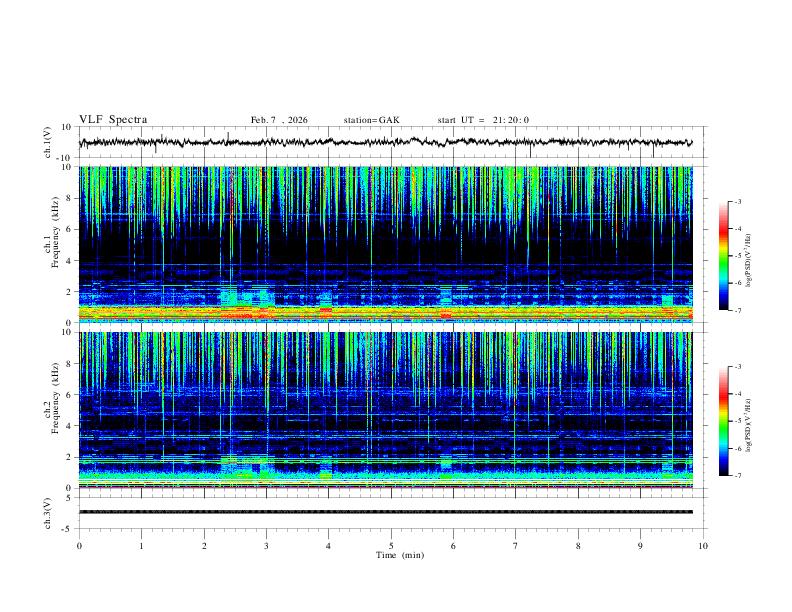This screenshot has width=792, height=612.
Task: Click the "-3" tick of ch.1 colorbar
Action: click(737, 201)
